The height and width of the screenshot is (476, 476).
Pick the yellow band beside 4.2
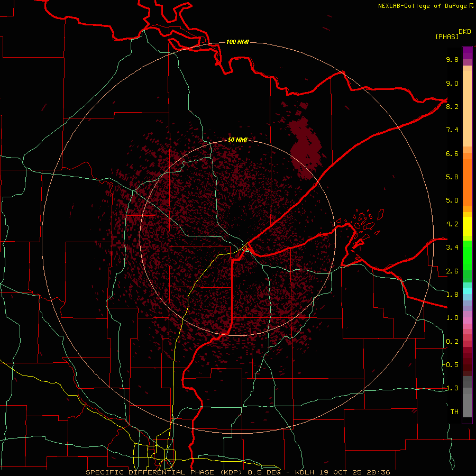467,226
